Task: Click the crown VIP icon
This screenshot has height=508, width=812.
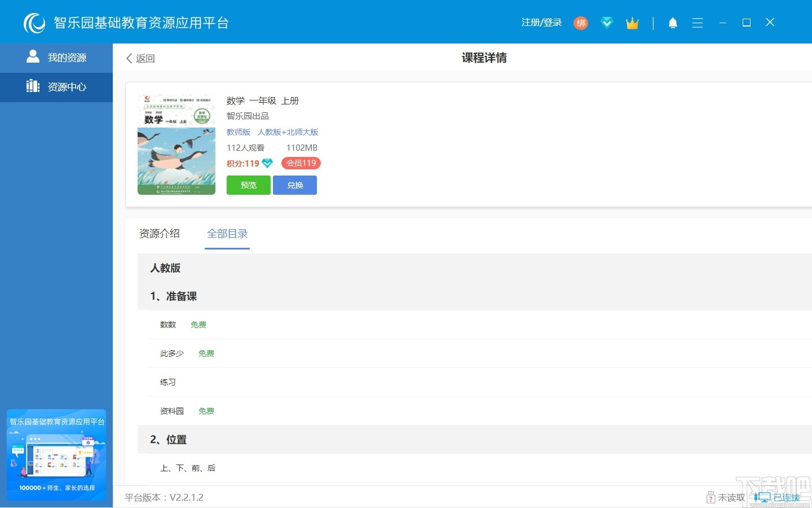Action: [x=632, y=23]
